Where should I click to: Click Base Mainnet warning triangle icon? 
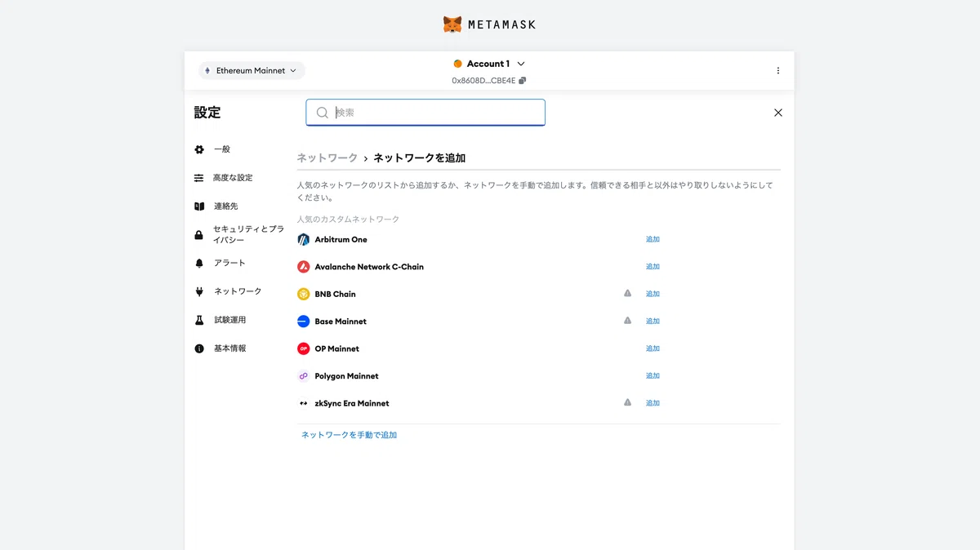pyautogui.click(x=628, y=321)
